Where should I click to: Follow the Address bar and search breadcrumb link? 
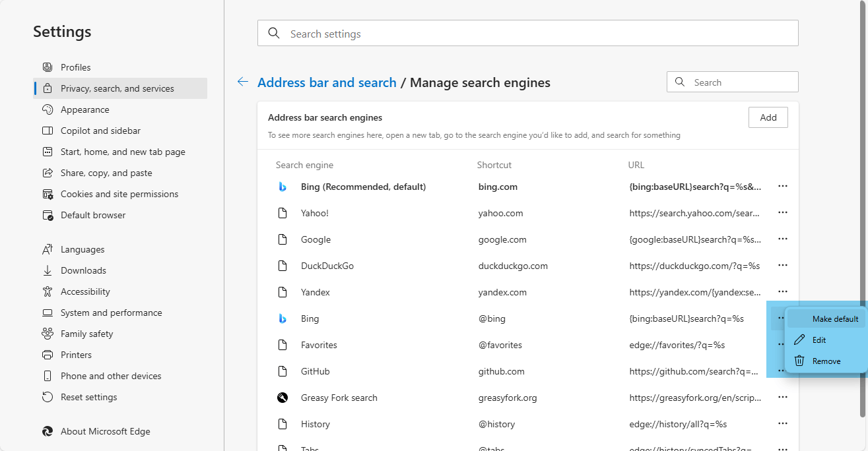click(x=327, y=82)
